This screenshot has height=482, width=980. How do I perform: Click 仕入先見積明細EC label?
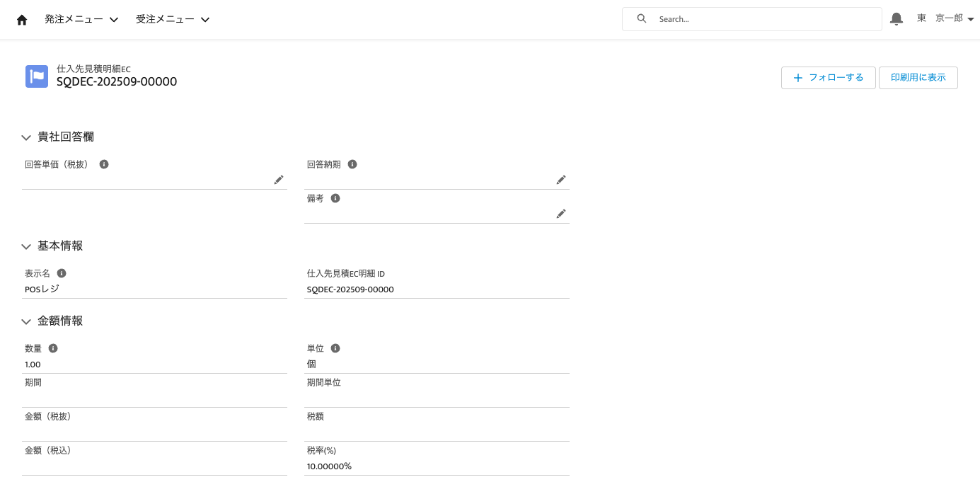(93, 69)
